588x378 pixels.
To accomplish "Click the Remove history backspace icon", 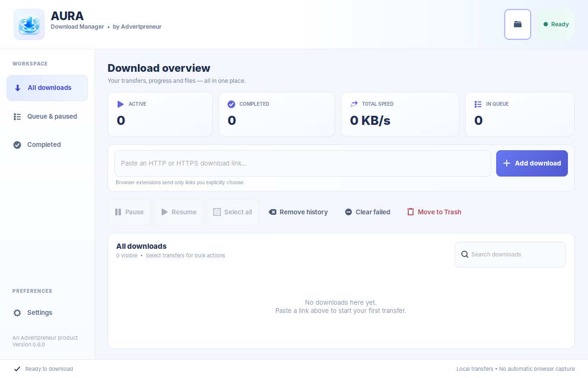I will [x=272, y=212].
